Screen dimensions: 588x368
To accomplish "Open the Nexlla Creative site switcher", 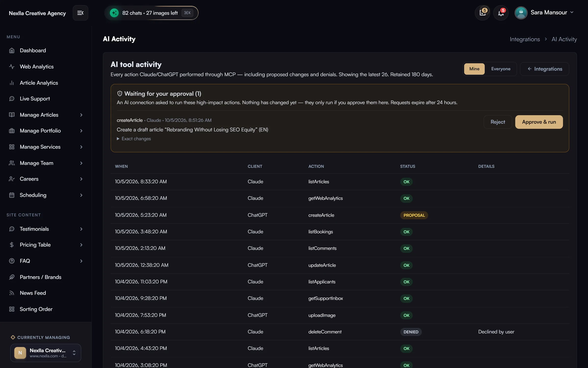I will tap(46, 353).
